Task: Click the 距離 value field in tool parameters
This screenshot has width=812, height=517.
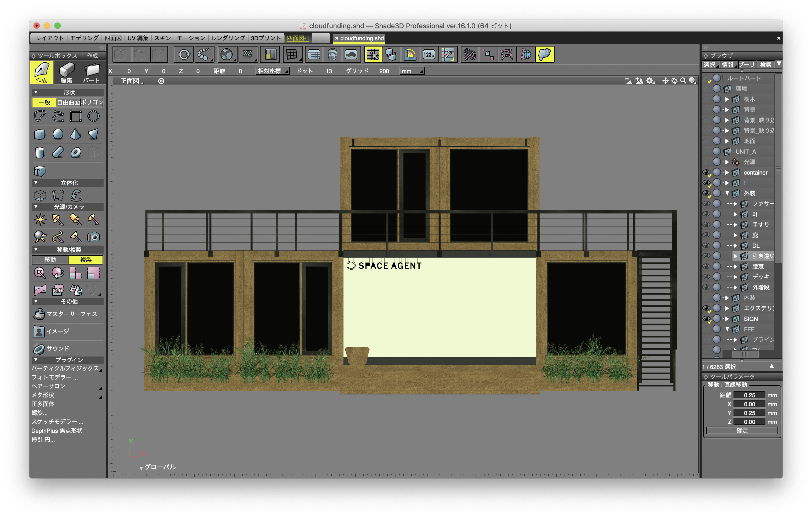Action: 749,395
